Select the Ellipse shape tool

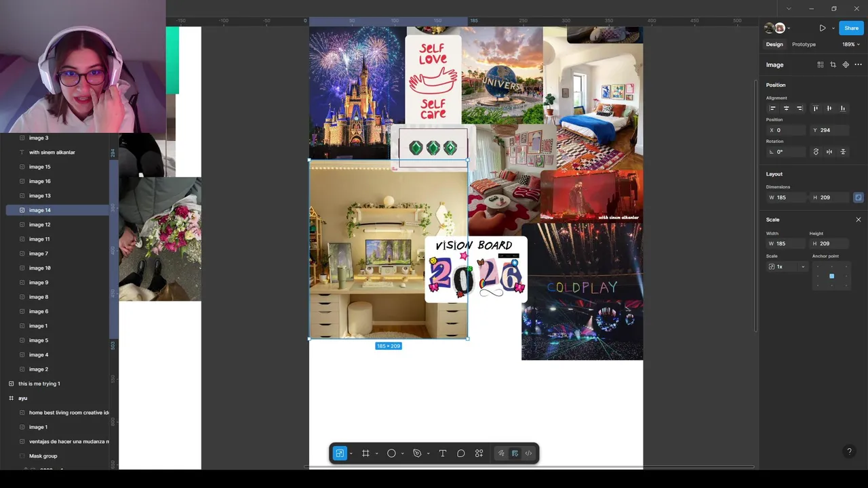coord(391,453)
